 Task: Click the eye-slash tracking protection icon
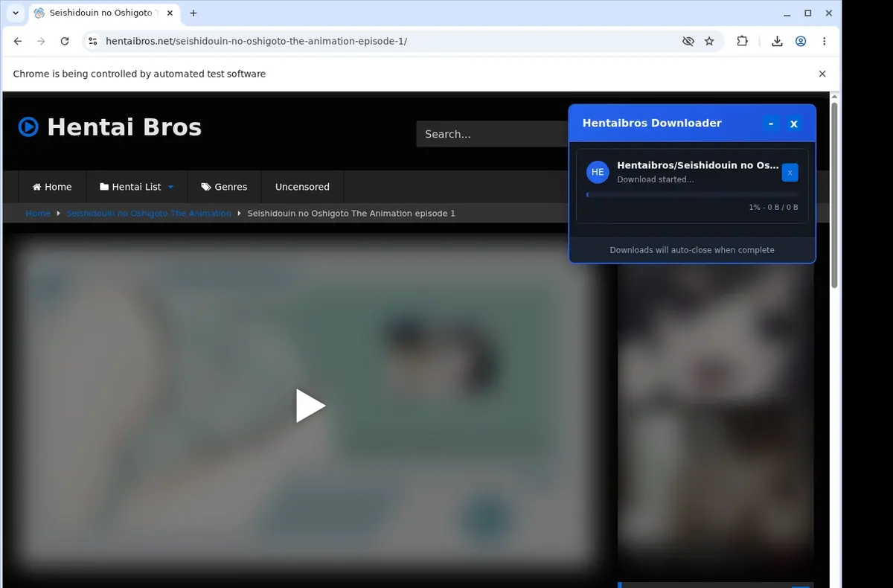coord(688,42)
